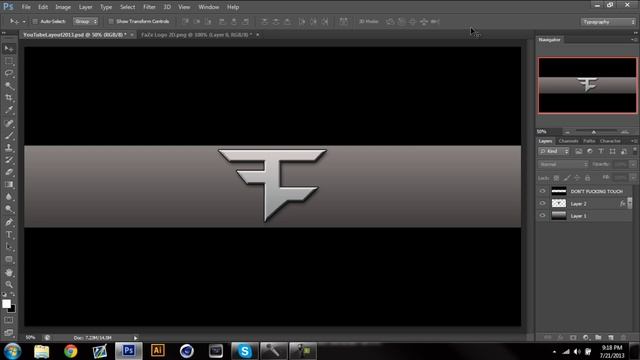Open the Typography workspace dropdown

coord(608,22)
